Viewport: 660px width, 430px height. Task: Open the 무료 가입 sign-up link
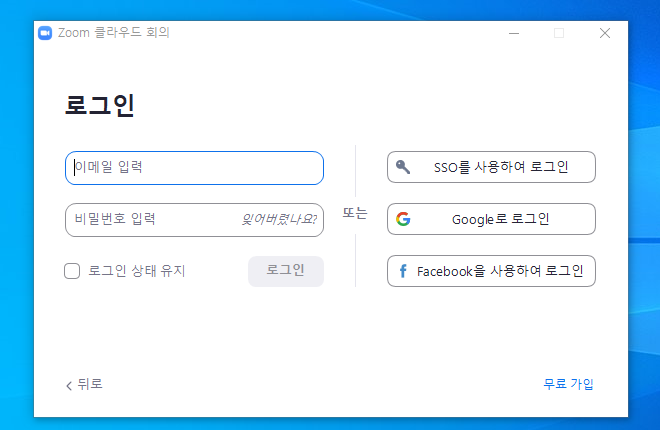[x=568, y=384]
